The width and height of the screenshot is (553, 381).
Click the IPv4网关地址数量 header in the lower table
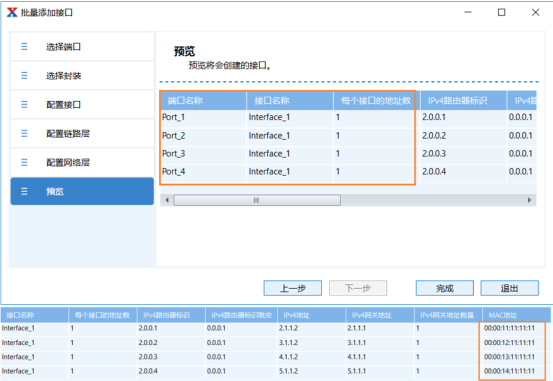tap(448, 315)
